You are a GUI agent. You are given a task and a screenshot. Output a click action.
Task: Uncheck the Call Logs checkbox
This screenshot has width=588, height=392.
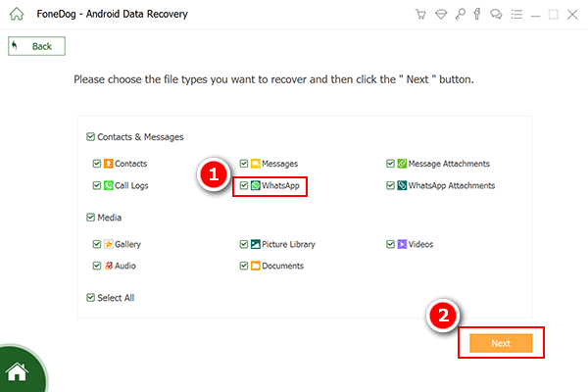96,185
